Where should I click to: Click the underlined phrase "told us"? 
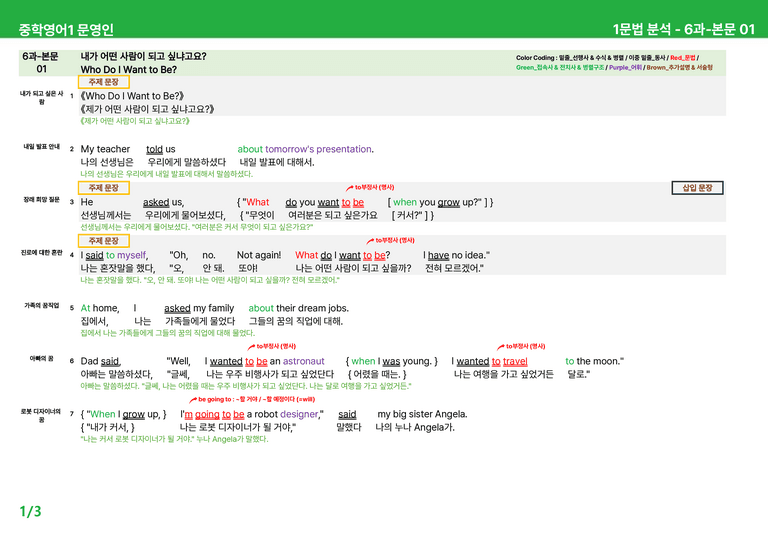[161, 149]
